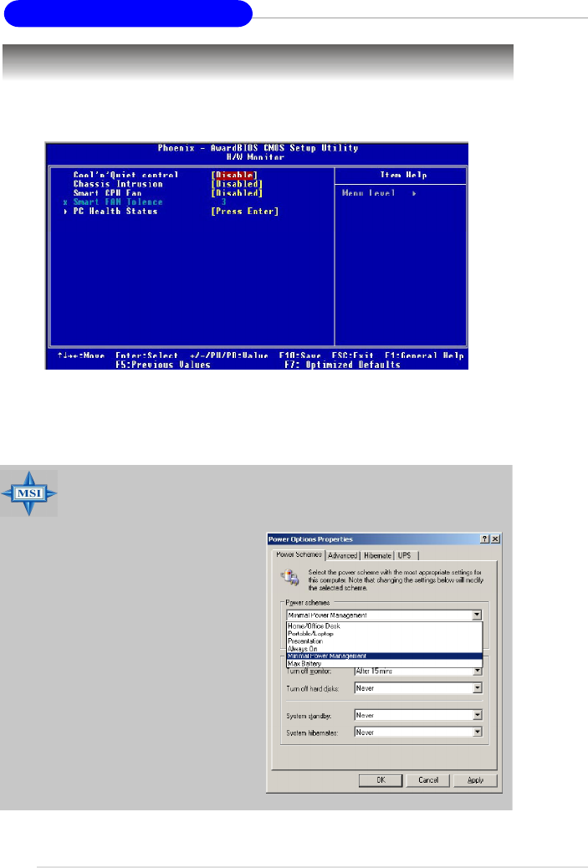Click the Item Help heading
588x868 pixels.
pos(403,175)
